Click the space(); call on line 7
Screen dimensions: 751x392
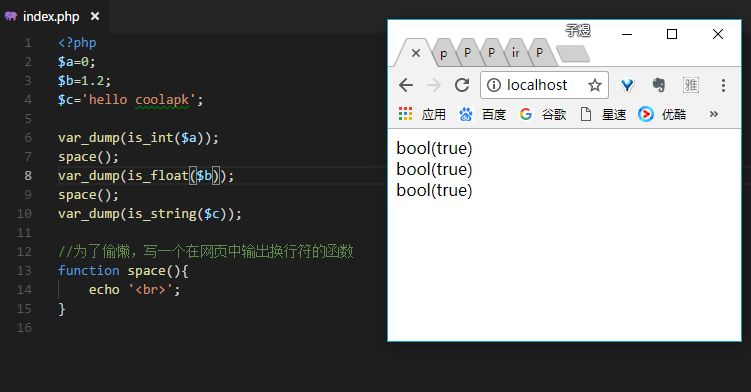pos(88,157)
